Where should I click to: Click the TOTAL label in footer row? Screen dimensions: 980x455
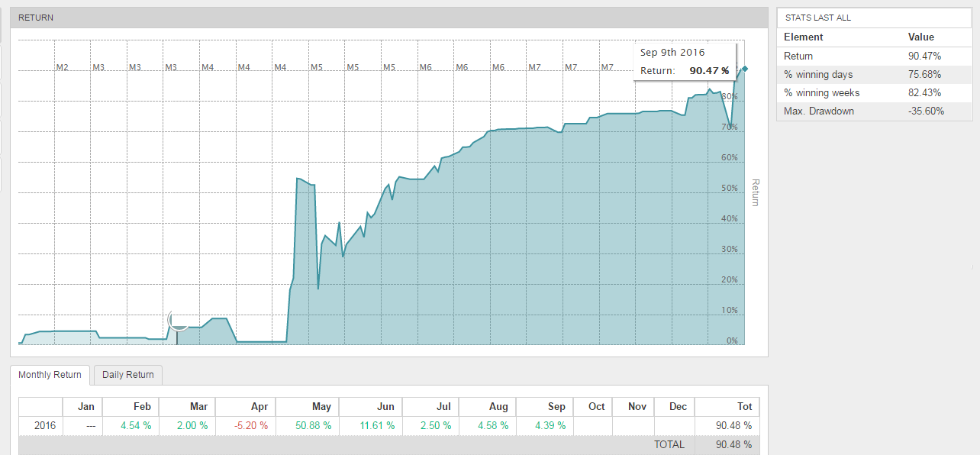pyautogui.click(x=669, y=444)
